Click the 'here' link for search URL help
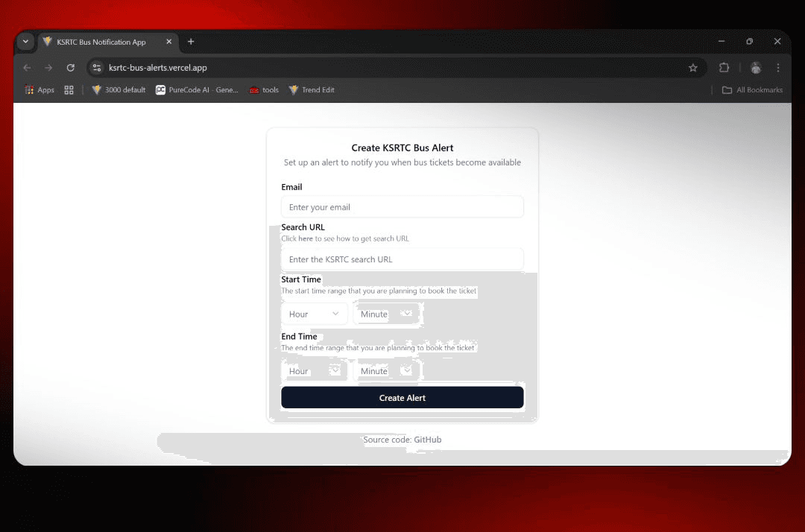Screen dimensions: 805x532 (306, 239)
